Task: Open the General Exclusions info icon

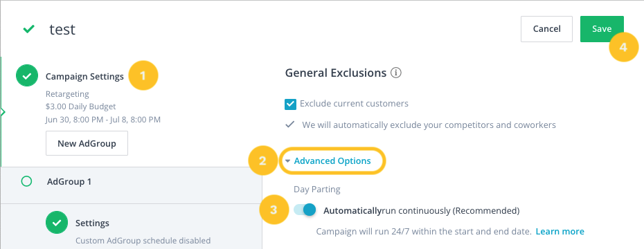Action: coord(396,73)
